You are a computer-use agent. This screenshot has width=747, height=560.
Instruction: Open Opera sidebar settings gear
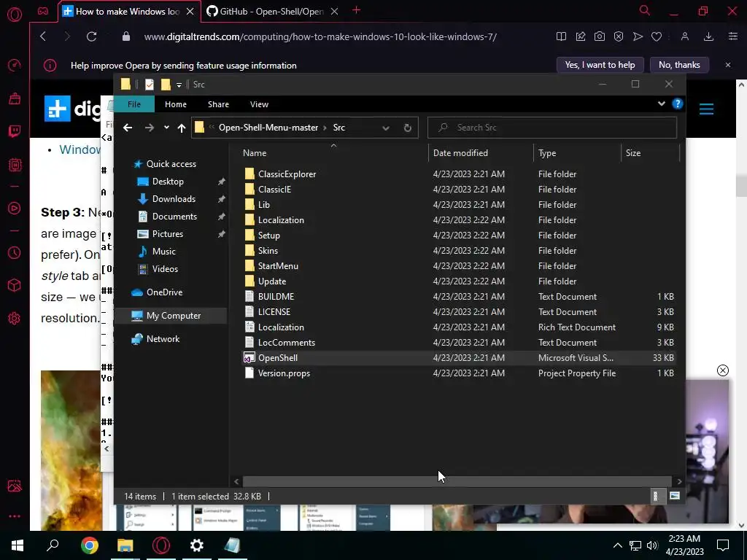[15, 319]
